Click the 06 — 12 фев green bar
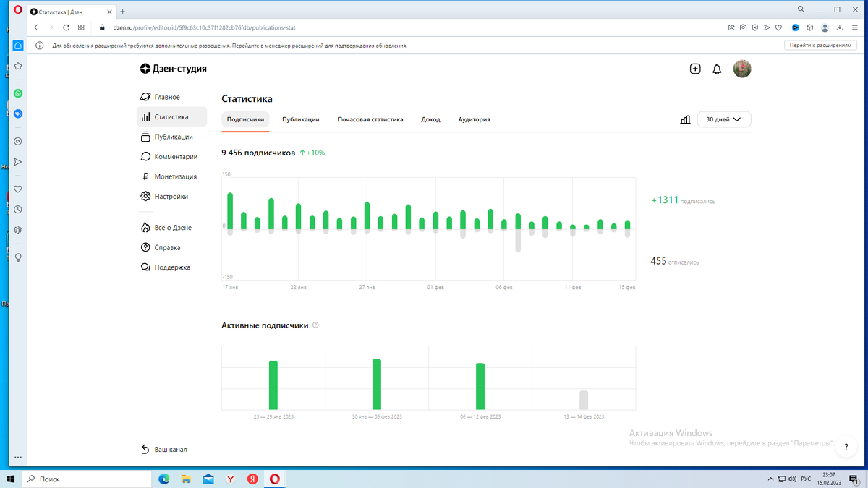This screenshot has height=488, width=868. 480,387
